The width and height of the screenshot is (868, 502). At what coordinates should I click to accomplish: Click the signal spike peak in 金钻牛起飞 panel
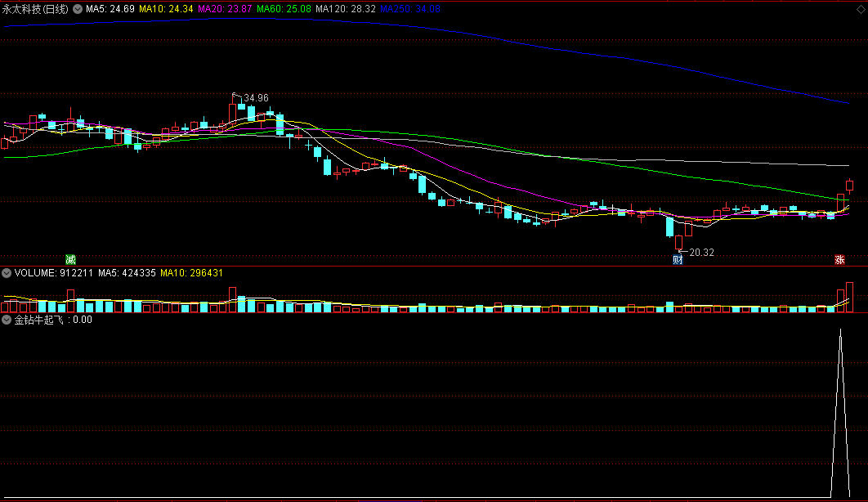840,330
